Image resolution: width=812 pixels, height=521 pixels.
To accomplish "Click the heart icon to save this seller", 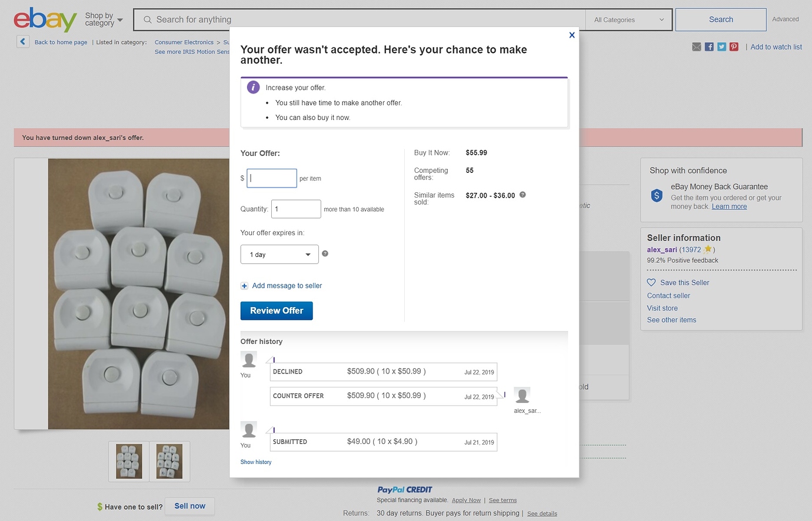I will coord(651,282).
